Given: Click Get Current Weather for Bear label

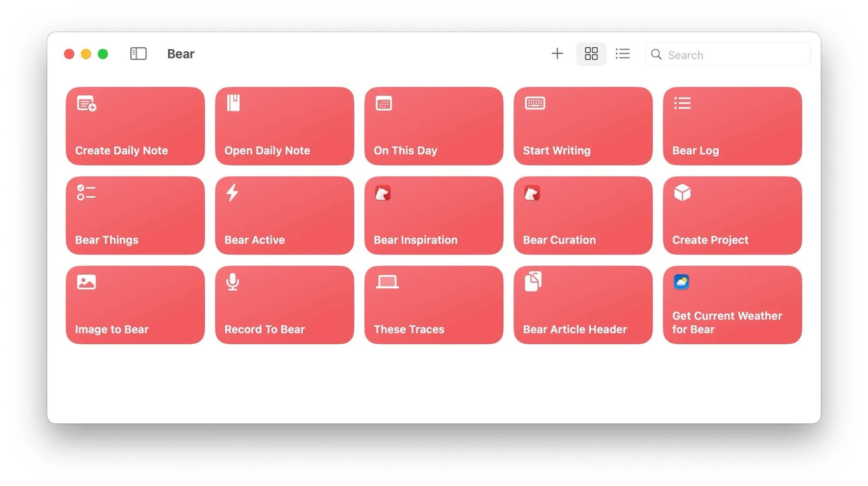Looking at the screenshot, I should pyautogui.click(x=727, y=323).
